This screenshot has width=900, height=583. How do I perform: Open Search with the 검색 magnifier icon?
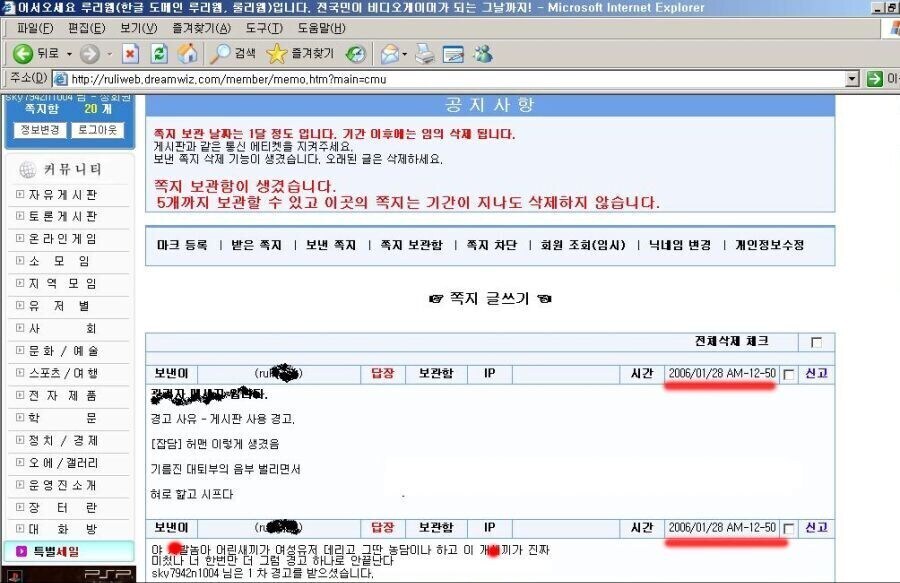pos(220,55)
